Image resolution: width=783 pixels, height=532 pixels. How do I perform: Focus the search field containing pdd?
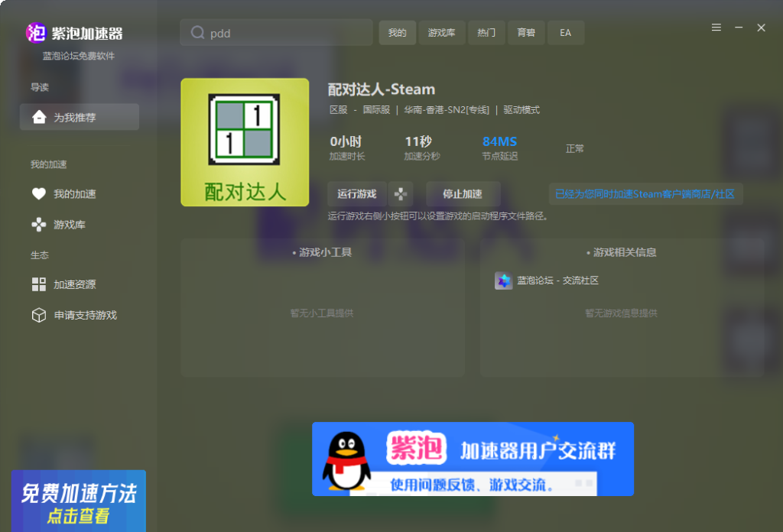pyautogui.click(x=276, y=33)
